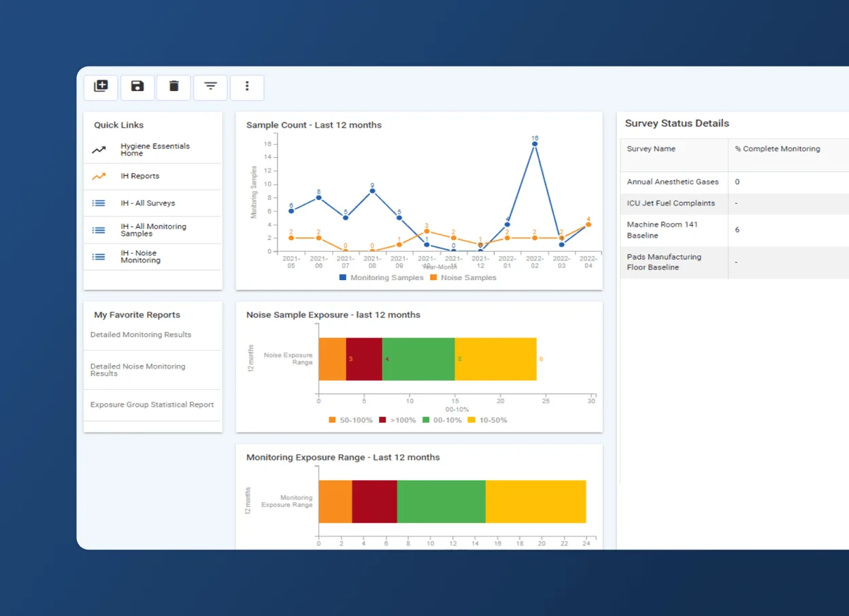Click the trash delete icon
Image resolution: width=849 pixels, height=616 pixels.
173,87
